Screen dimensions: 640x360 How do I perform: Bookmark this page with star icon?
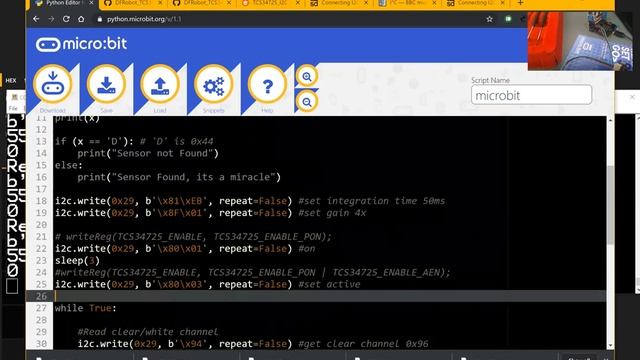489,19
